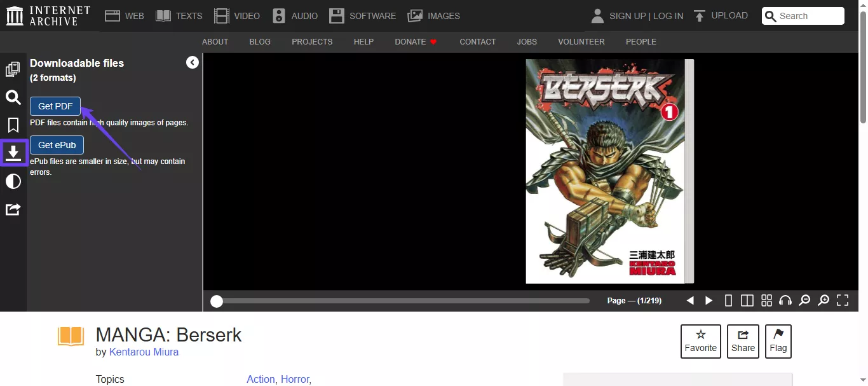Switch to thumbnail grid view
This screenshot has width=868, height=386.
[x=766, y=300]
